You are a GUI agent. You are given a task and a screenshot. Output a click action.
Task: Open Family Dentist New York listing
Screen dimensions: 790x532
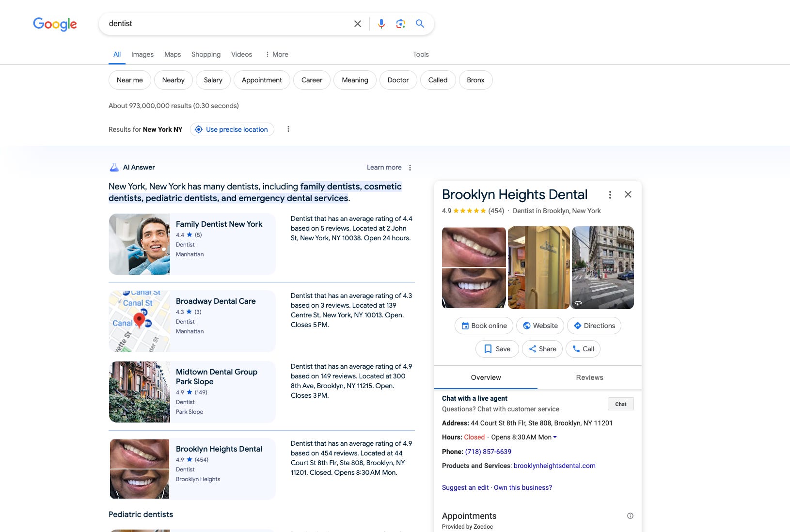(219, 224)
